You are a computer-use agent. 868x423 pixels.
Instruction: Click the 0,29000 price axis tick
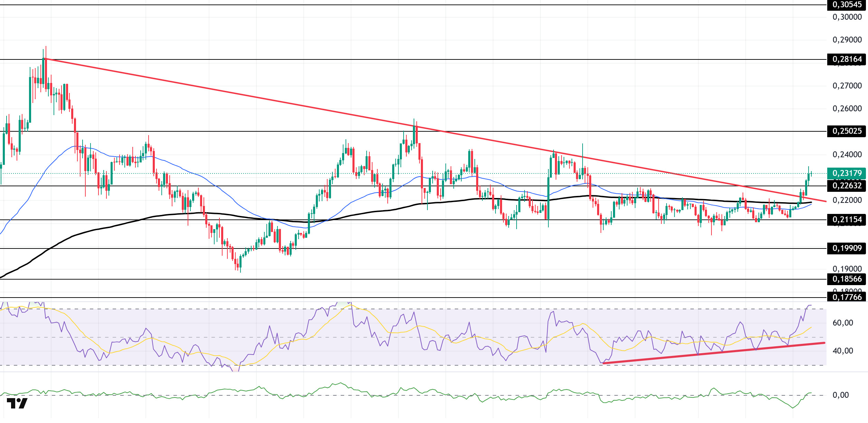pos(847,40)
